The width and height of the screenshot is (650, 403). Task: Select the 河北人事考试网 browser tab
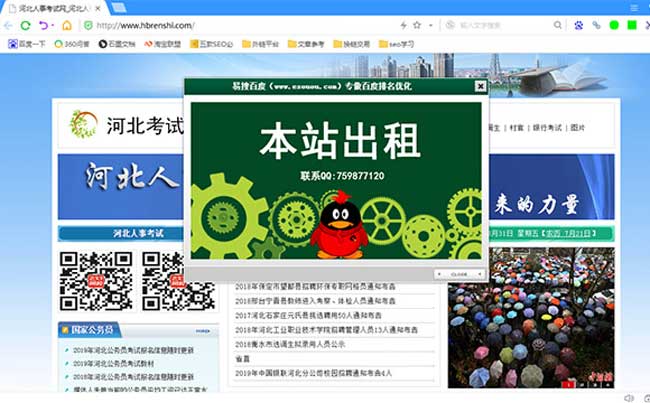[x=54, y=8]
